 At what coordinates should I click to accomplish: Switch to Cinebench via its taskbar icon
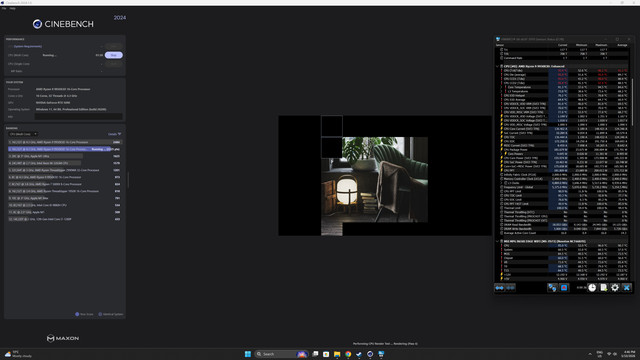pyautogui.click(x=370, y=354)
